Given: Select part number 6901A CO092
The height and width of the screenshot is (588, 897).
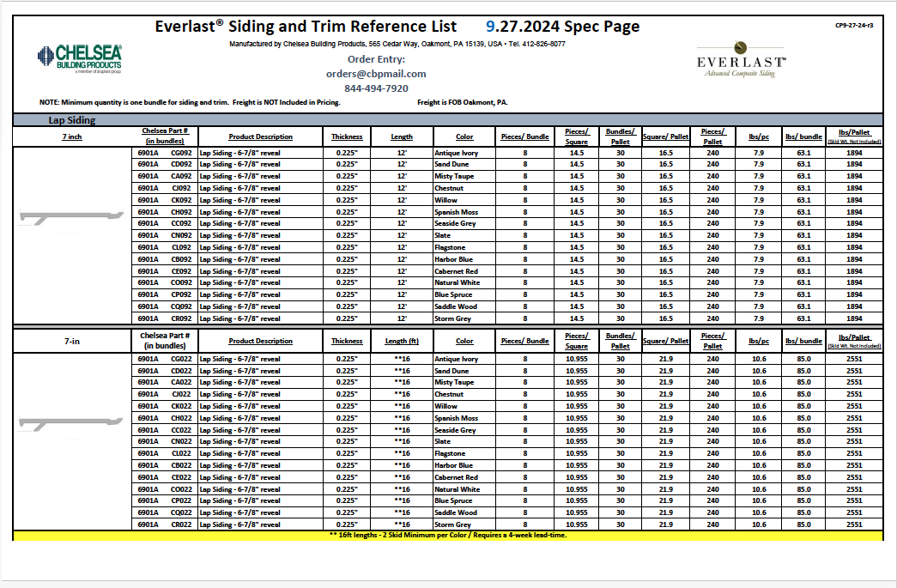Looking at the screenshot, I should click(x=165, y=282).
